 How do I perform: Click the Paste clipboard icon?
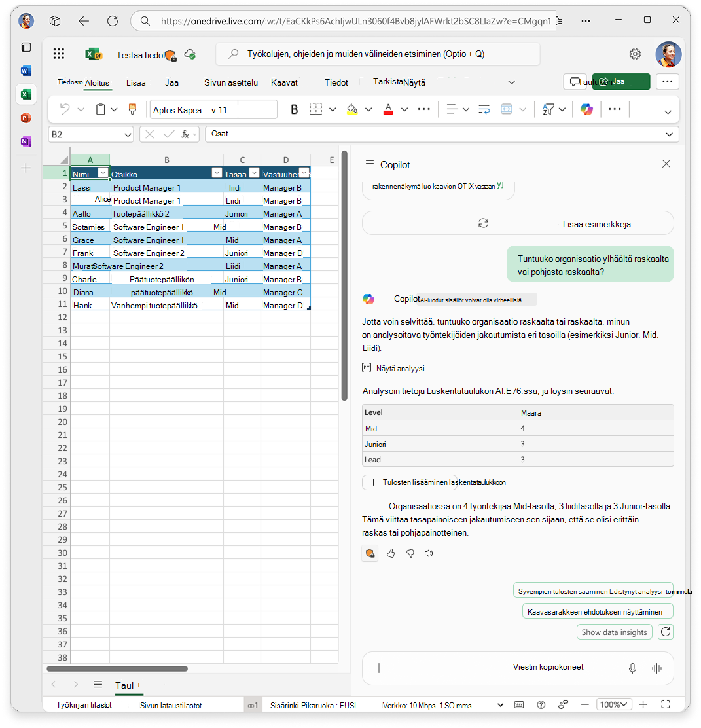coord(100,109)
